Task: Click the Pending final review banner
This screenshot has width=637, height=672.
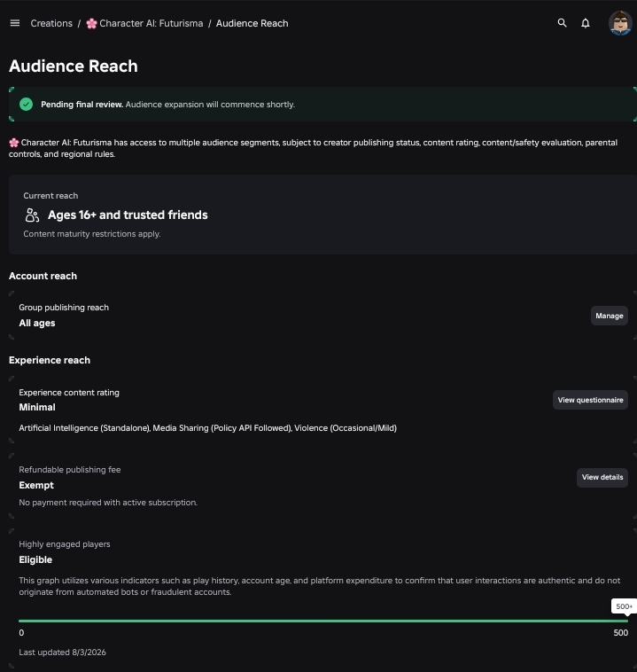Action: tap(322, 104)
